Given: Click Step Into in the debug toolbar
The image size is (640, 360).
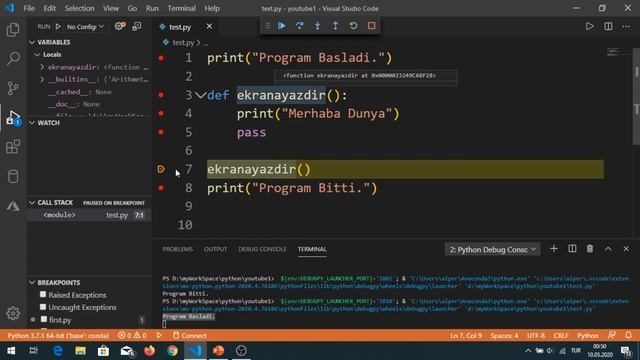Looking at the screenshot, I should click(318, 26).
